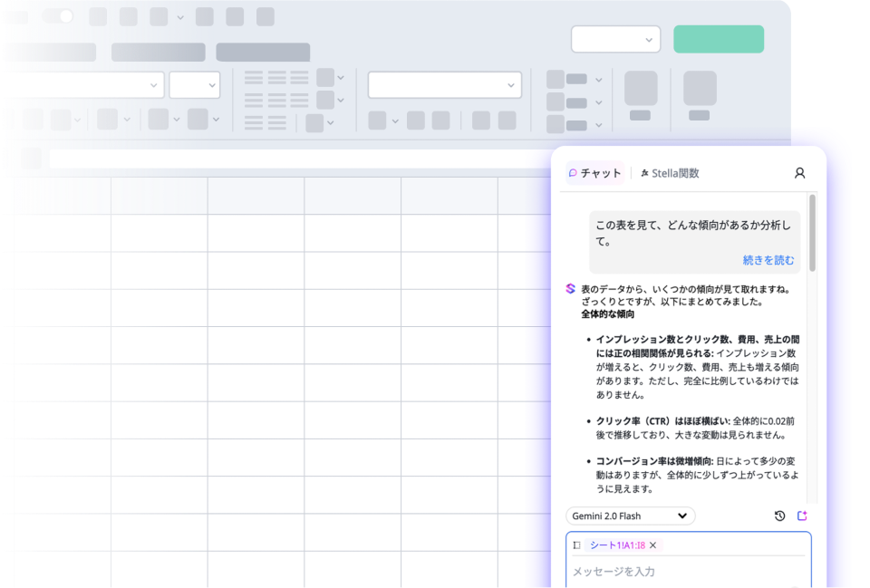Image resolution: width=870 pixels, height=588 pixels.
Task: Open the Gemini 2.0 Flash model dropdown
Action: click(x=631, y=516)
